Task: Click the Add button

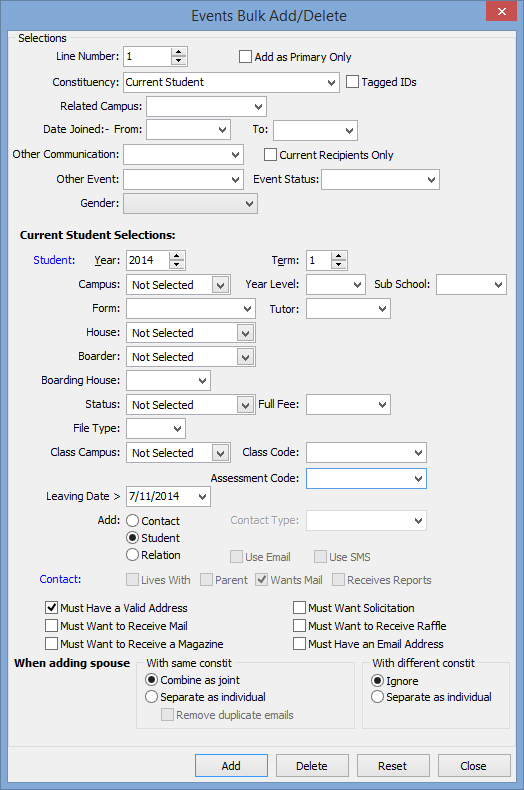Action: (231, 766)
